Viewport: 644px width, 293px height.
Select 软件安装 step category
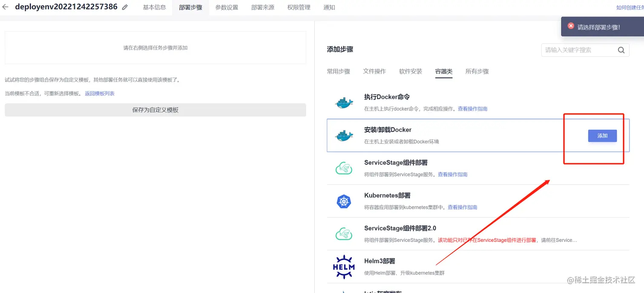click(x=411, y=72)
